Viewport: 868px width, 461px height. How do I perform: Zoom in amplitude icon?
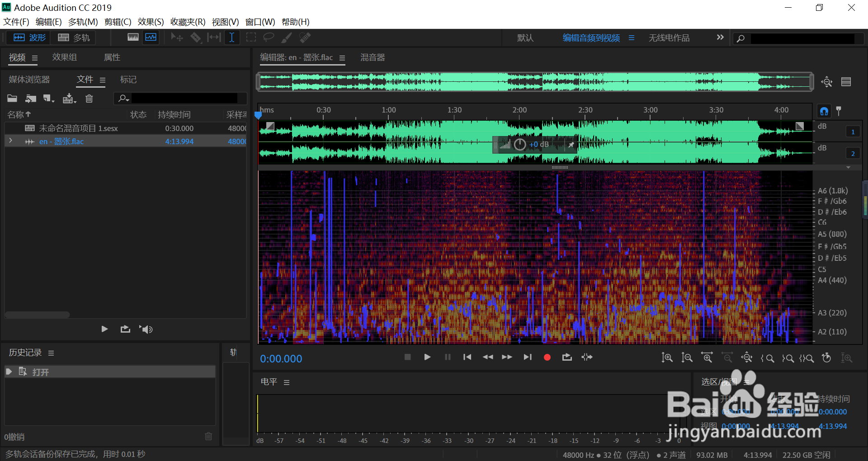click(x=667, y=358)
